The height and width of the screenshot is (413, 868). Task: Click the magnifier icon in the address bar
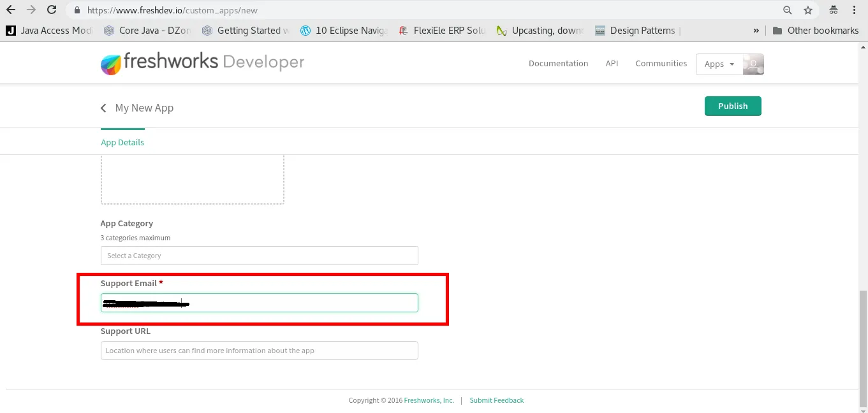788,10
